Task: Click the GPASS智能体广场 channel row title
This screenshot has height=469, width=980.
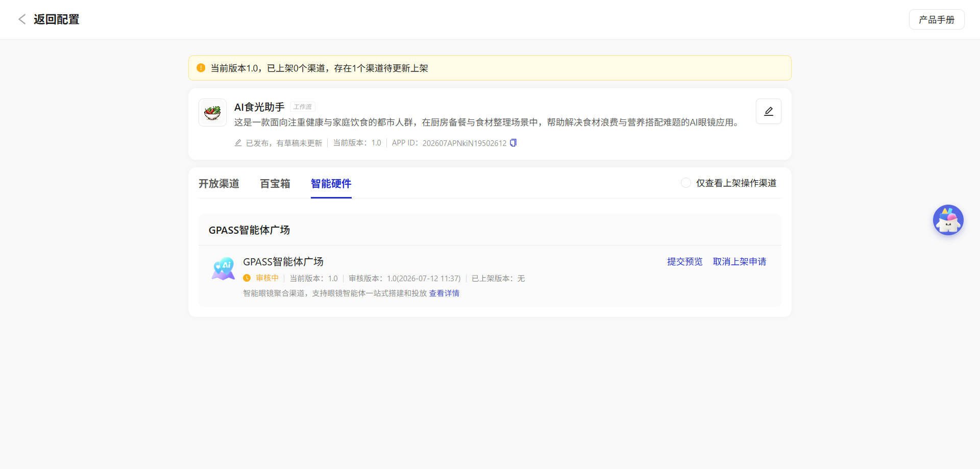Action: [x=283, y=261]
